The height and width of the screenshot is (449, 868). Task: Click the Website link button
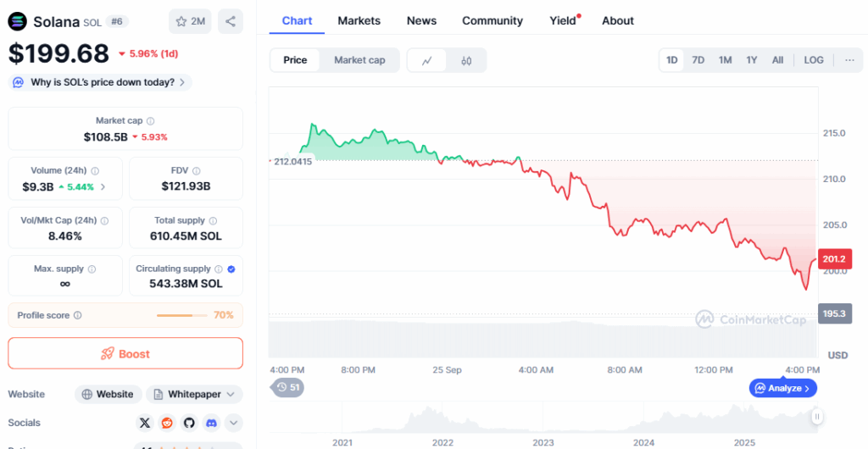pyautogui.click(x=108, y=394)
